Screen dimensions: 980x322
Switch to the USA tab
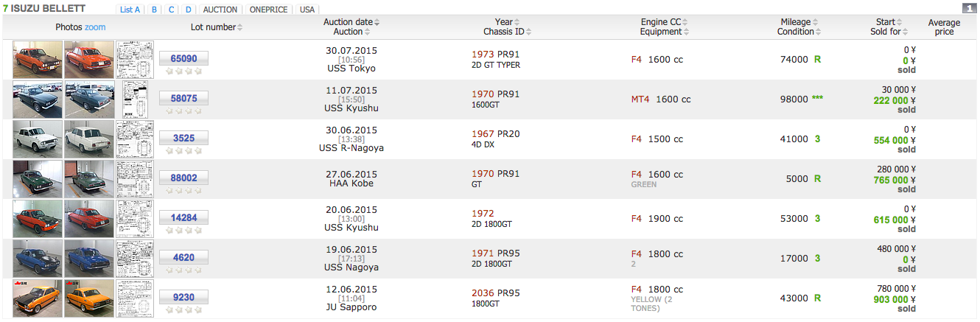pyautogui.click(x=307, y=10)
